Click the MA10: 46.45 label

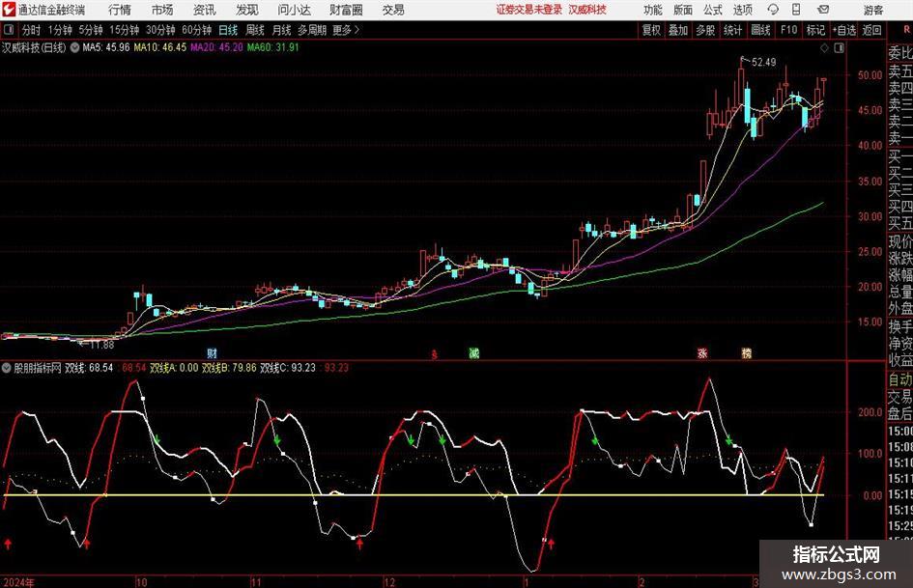[x=160, y=47]
